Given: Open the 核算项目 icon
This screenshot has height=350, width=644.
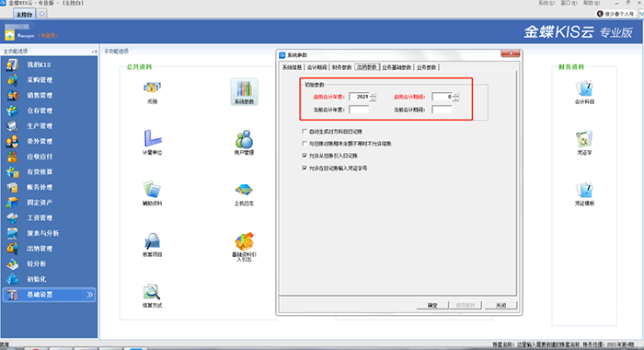Looking at the screenshot, I should point(153,244).
